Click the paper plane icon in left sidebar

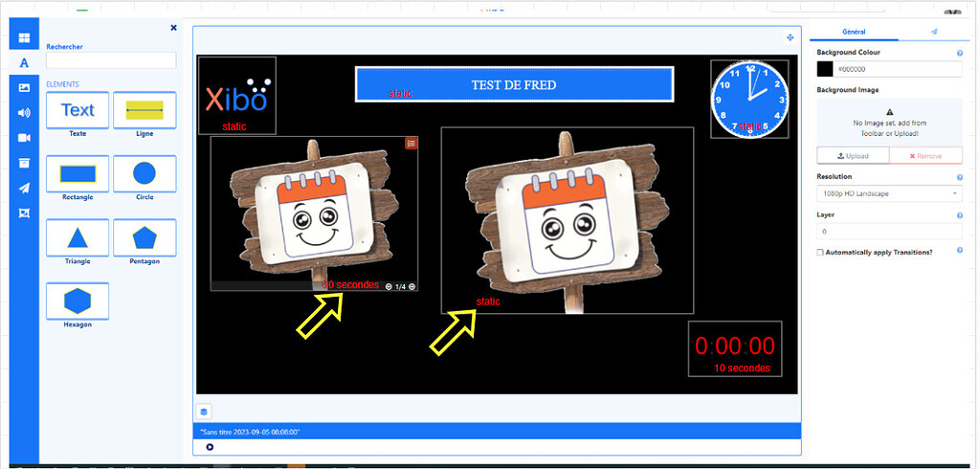[x=24, y=188]
